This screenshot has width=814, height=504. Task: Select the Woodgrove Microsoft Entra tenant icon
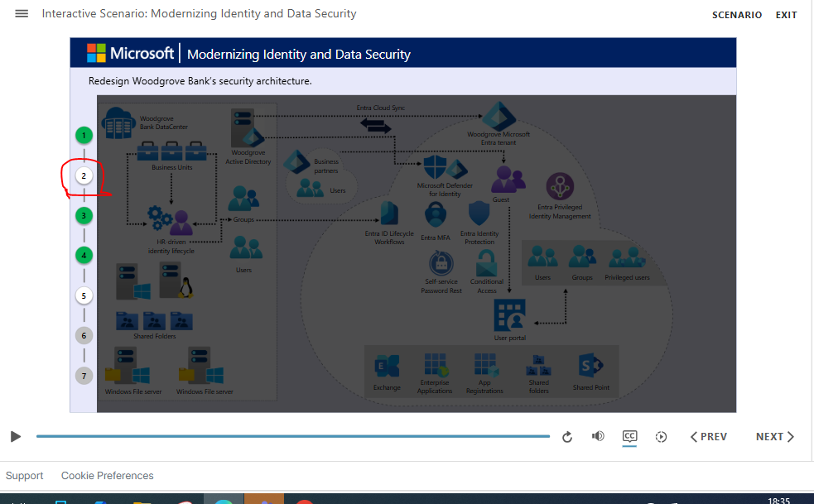499,116
